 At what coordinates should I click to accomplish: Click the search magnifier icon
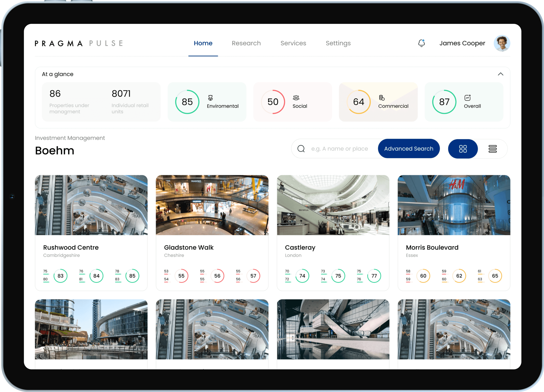pyautogui.click(x=302, y=149)
